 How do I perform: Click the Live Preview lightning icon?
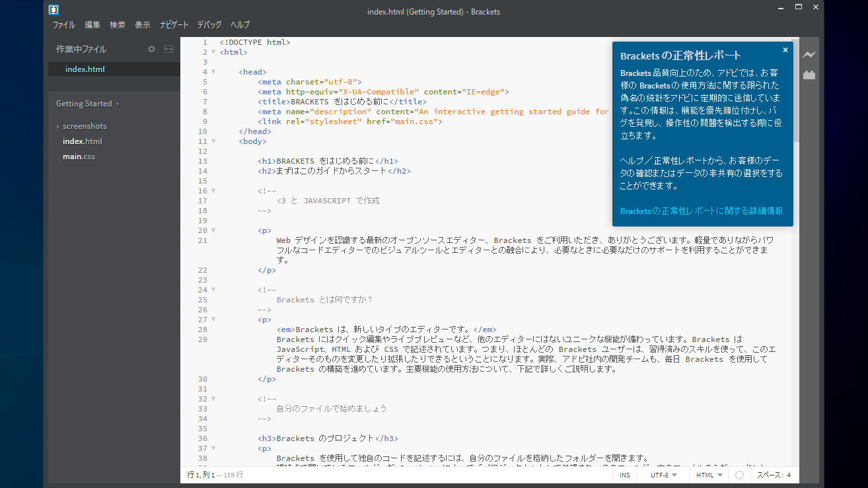pyautogui.click(x=809, y=55)
